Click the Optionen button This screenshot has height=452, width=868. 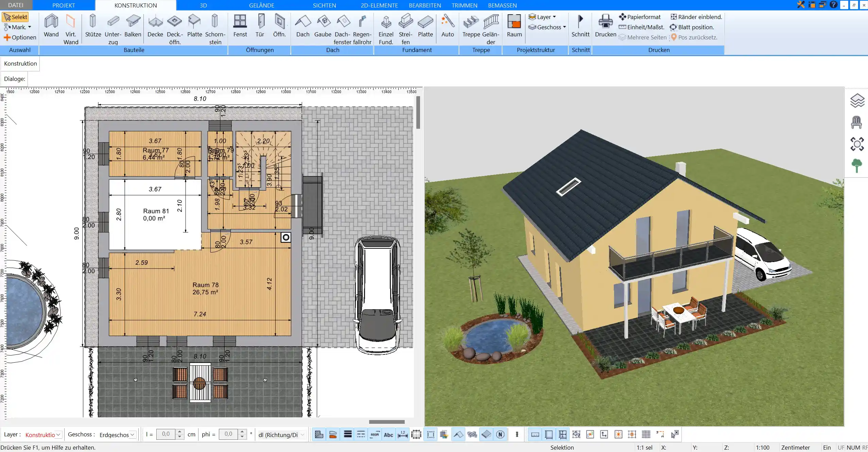click(x=20, y=37)
